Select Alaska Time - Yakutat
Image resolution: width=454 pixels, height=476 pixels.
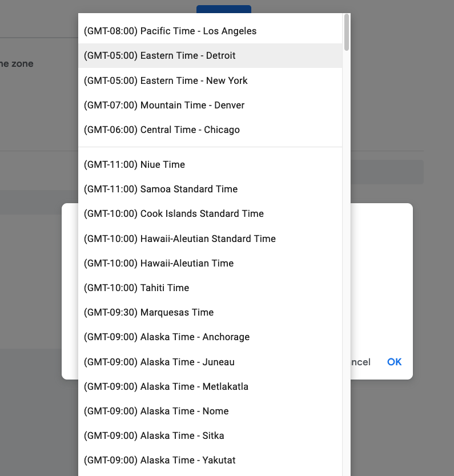tap(159, 460)
